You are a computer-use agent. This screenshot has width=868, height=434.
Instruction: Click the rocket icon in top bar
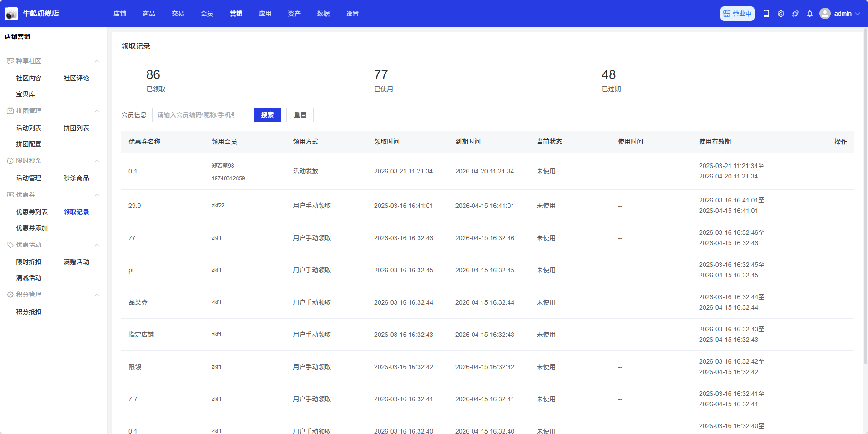click(x=795, y=14)
